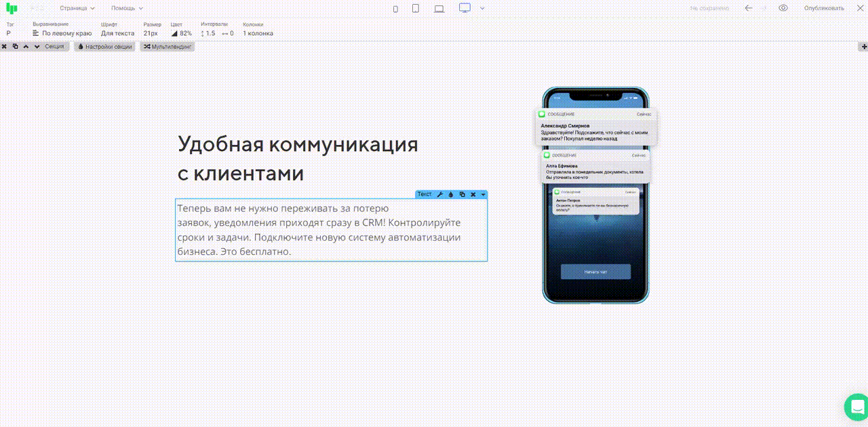
Task: Duplicate the text block
Action: pyautogui.click(x=462, y=195)
